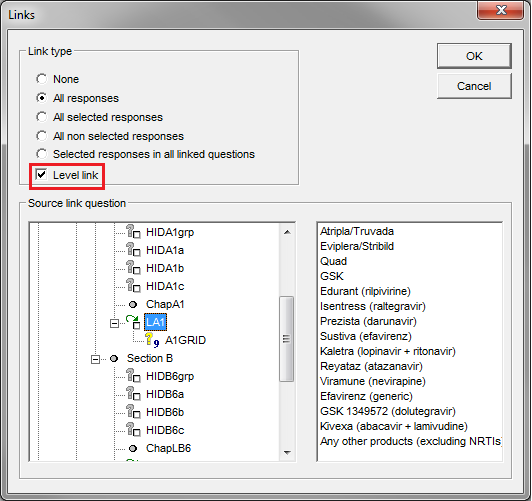Select HIDA1c in the tree

165,286
